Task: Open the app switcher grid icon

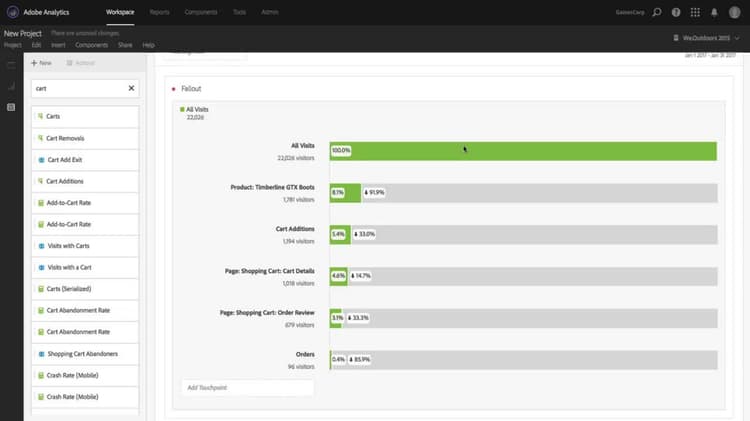Action: click(x=695, y=12)
